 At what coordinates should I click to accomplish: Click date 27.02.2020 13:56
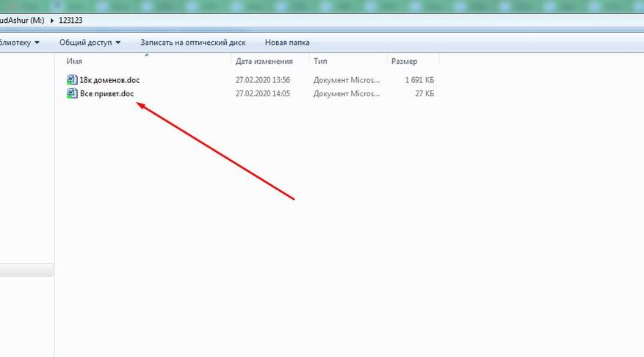pos(263,80)
